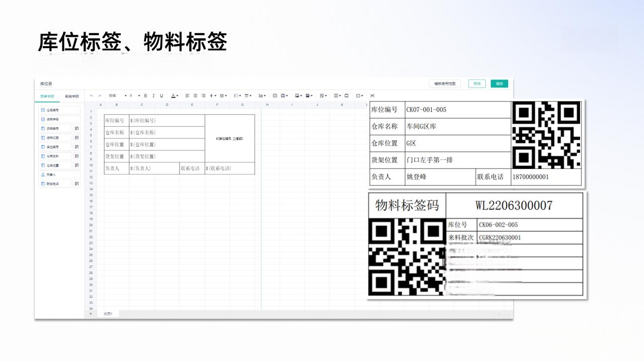This screenshot has width=644, height=362.
Task: Select column header J
Action: click(317, 105)
